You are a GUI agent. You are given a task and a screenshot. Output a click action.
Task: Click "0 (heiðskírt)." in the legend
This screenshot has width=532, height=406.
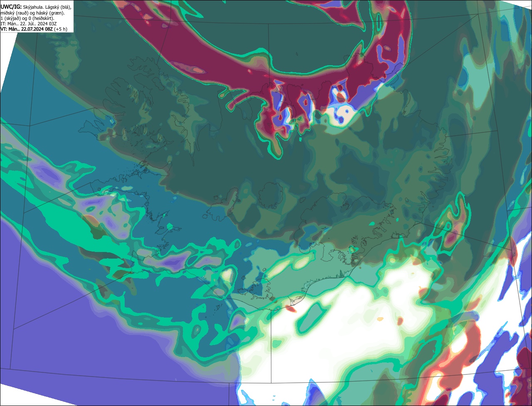tap(42, 19)
